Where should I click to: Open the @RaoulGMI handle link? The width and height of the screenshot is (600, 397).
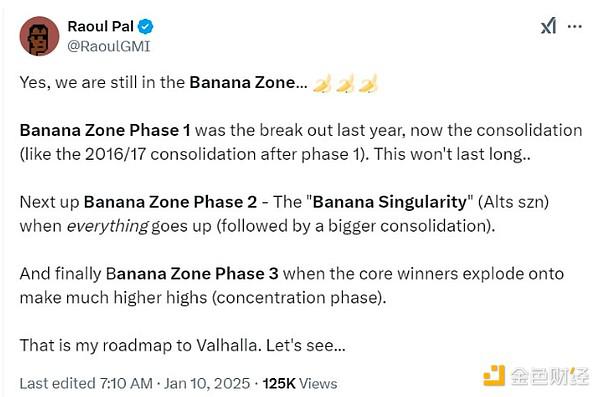coord(109,46)
